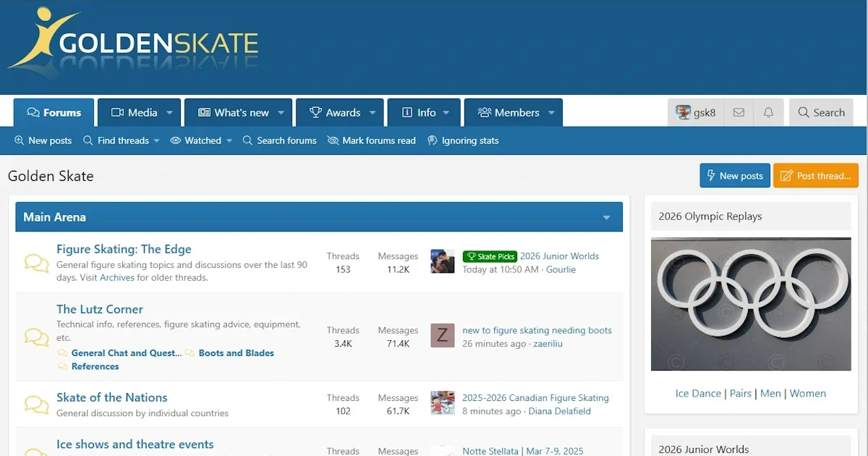Open the Members menu
The image size is (868, 456).
514,112
